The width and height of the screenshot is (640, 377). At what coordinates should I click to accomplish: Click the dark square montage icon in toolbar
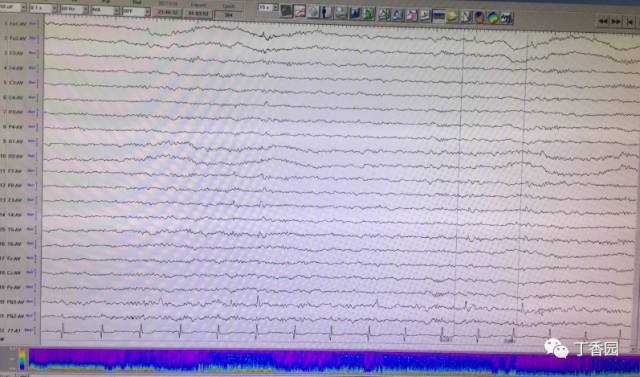coord(286,11)
